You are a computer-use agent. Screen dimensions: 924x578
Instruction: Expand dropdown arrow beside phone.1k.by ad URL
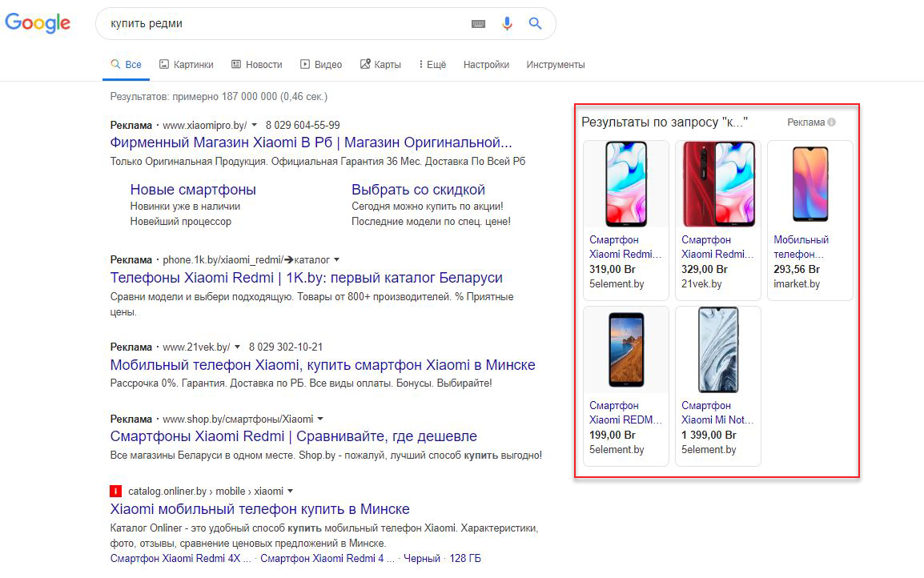(337, 260)
